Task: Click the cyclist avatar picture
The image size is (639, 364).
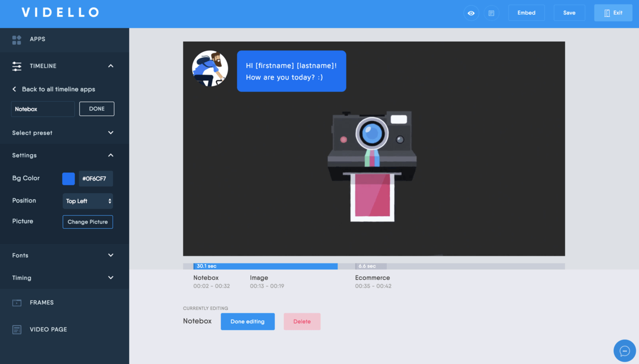Action: [x=210, y=68]
